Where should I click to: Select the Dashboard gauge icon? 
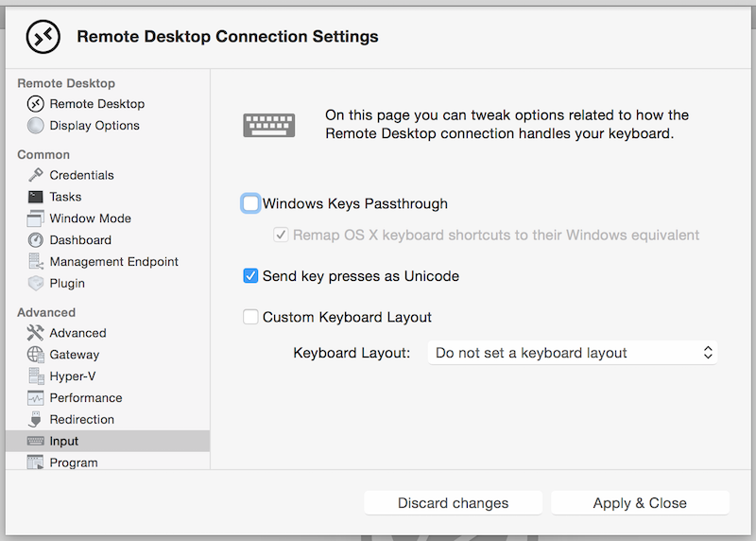pos(35,240)
